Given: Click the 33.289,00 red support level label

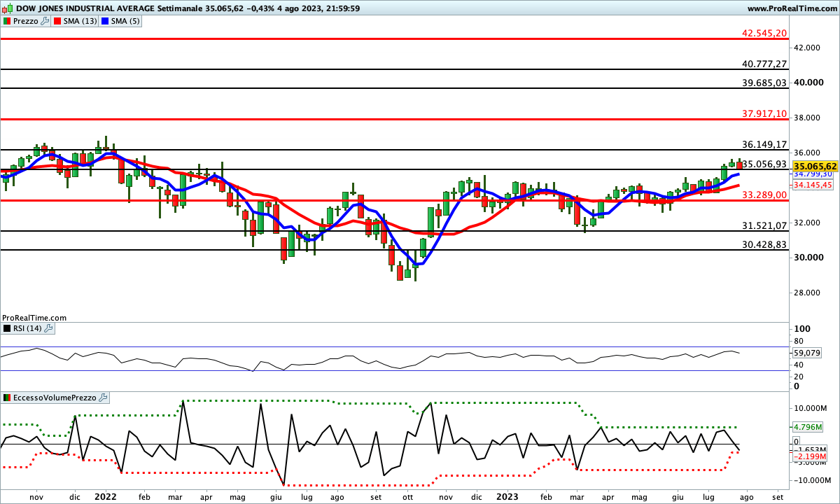Looking at the screenshot, I should tap(764, 195).
